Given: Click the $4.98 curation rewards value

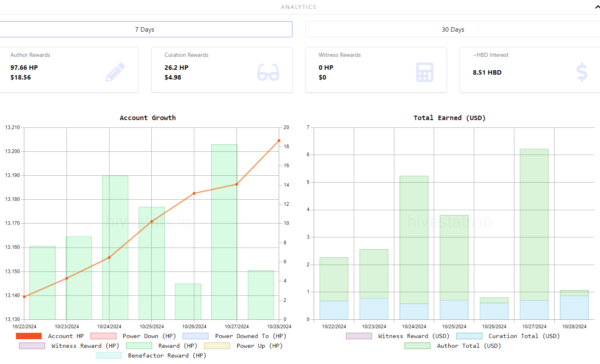Looking at the screenshot, I should (173, 77).
